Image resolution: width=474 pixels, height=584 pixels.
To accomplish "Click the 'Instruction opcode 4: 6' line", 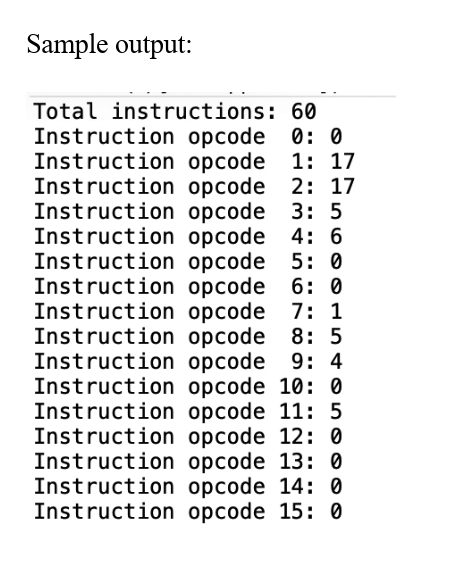I will (188, 237).
